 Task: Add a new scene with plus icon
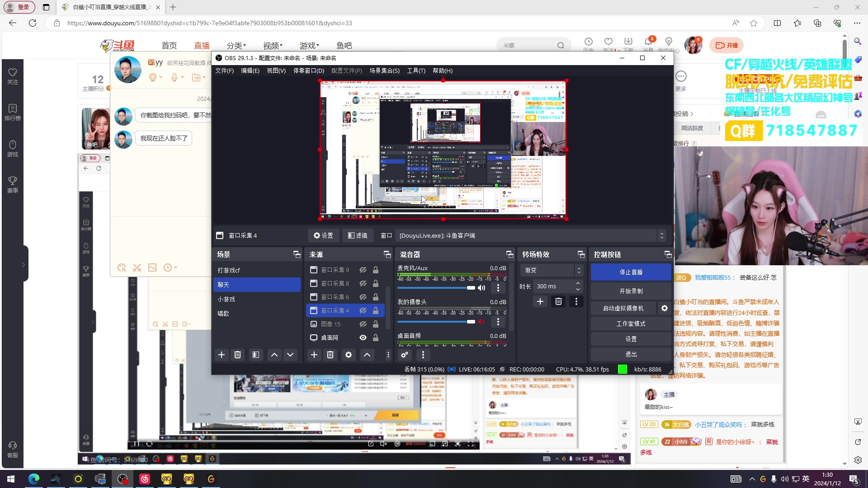click(221, 355)
